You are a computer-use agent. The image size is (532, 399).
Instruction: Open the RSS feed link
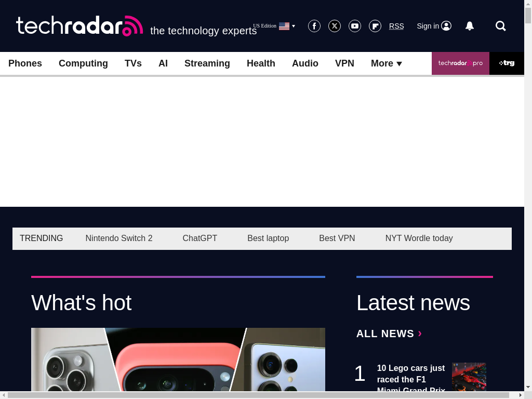[396, 26]
